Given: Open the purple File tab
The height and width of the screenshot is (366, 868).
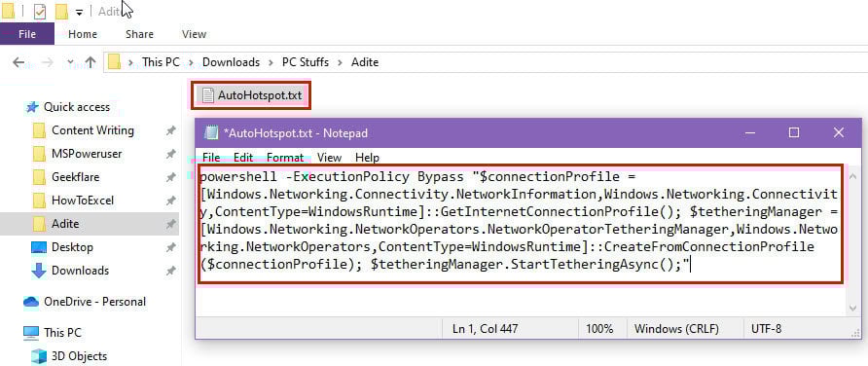Looking at the screenshot, I should [27, 34].
